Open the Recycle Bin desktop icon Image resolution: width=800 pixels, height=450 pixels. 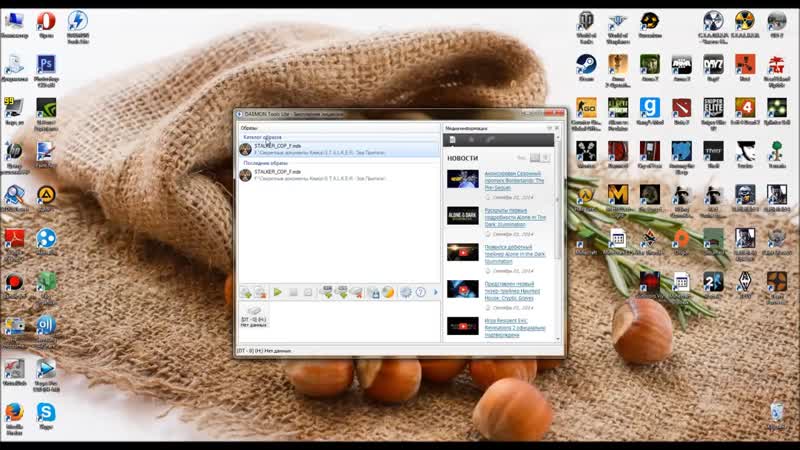(777, 416)
